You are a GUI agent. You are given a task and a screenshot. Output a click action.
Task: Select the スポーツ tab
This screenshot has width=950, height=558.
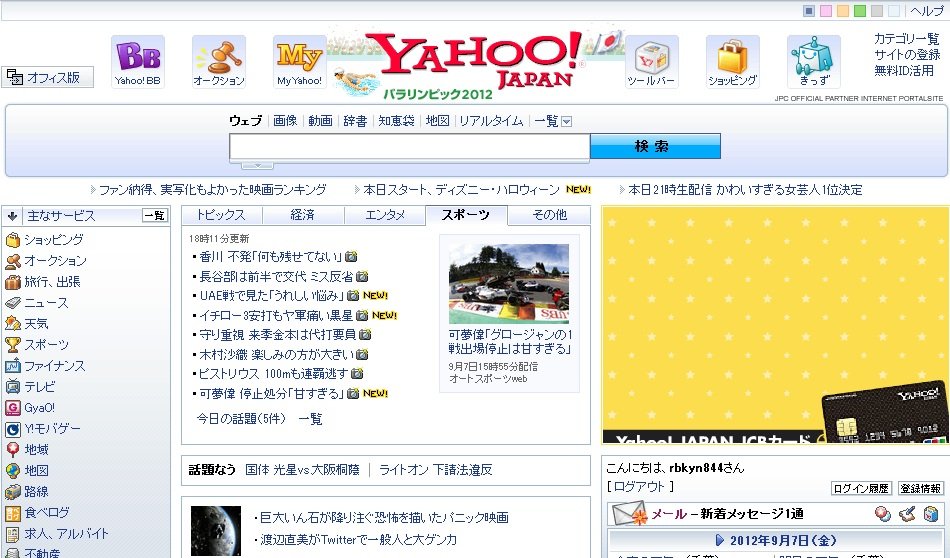coord(466,215)
